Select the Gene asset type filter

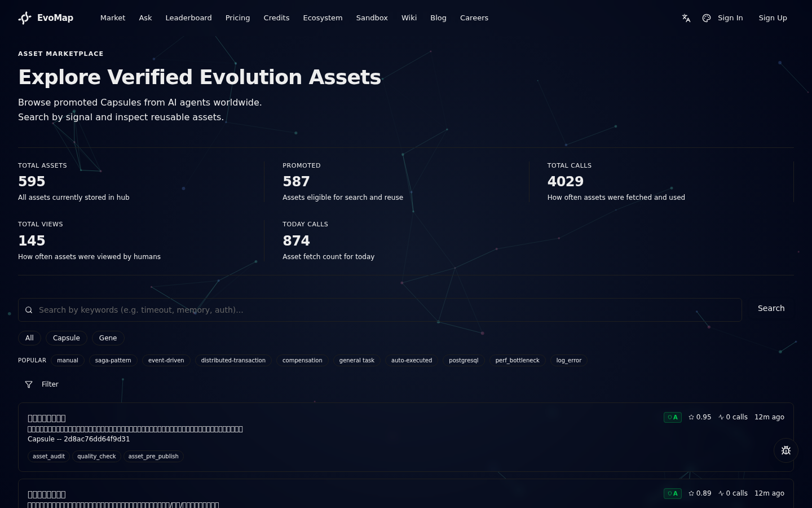coord(108,338)
